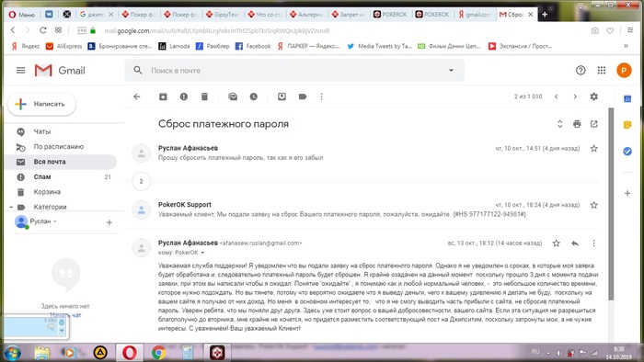The image size is (644, 362).
Task: Show more bookmarks chevron
Action: click(626, 46)
